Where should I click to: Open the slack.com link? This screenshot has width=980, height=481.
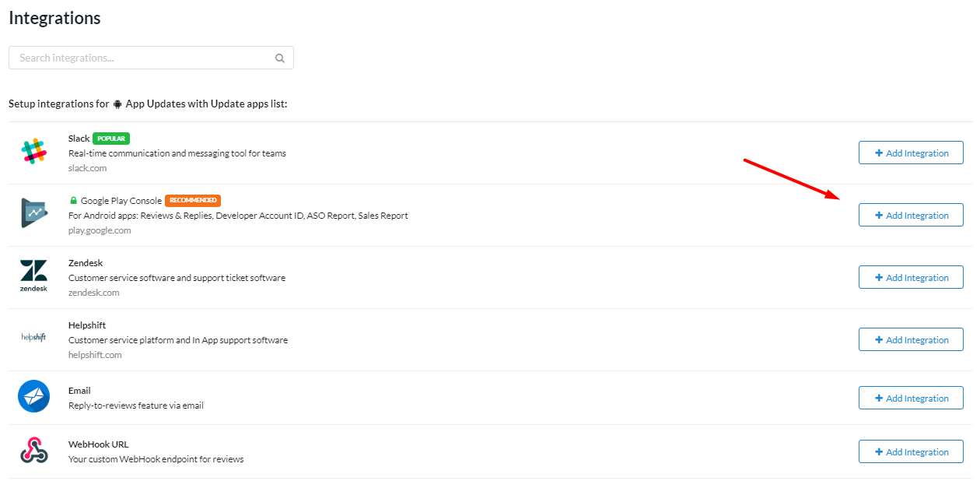point(87,168)
